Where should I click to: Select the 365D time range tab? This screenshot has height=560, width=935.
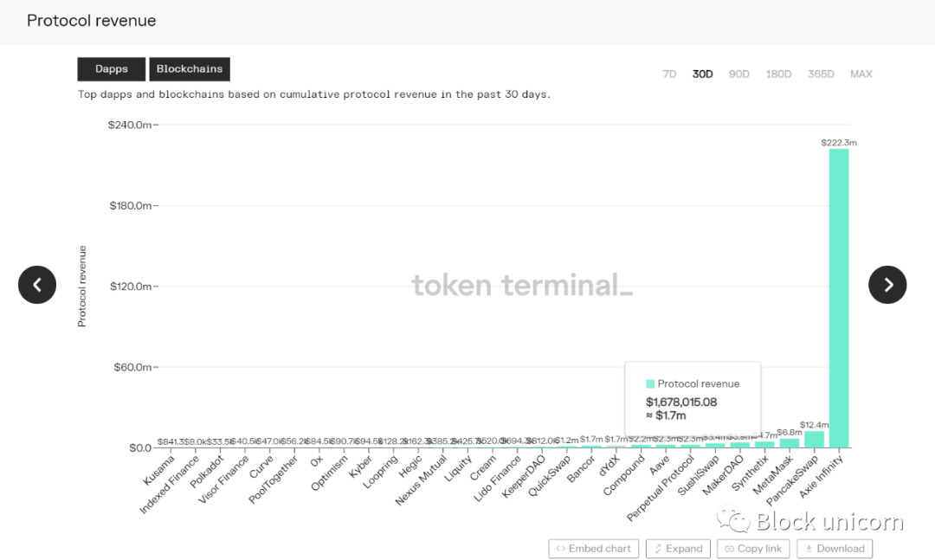tap(820, 74)
